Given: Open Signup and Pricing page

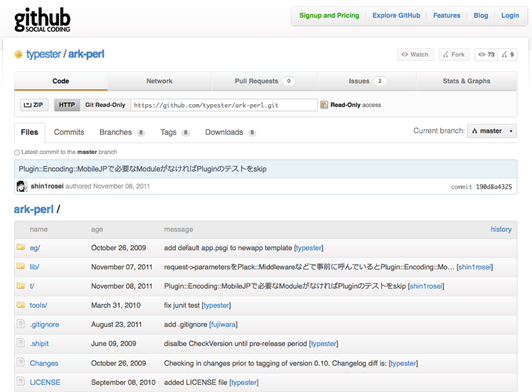Looking at the screenshot, I should (329, 16).
